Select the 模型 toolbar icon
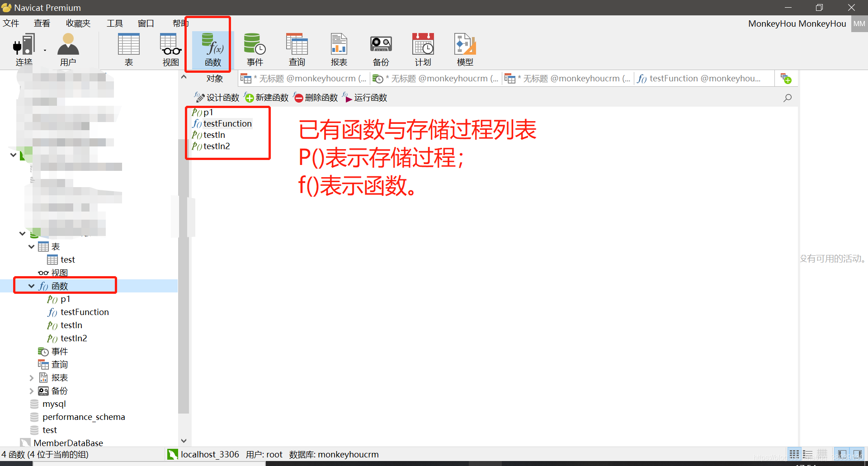The image size is (868, 466). [x=465, y=50]
